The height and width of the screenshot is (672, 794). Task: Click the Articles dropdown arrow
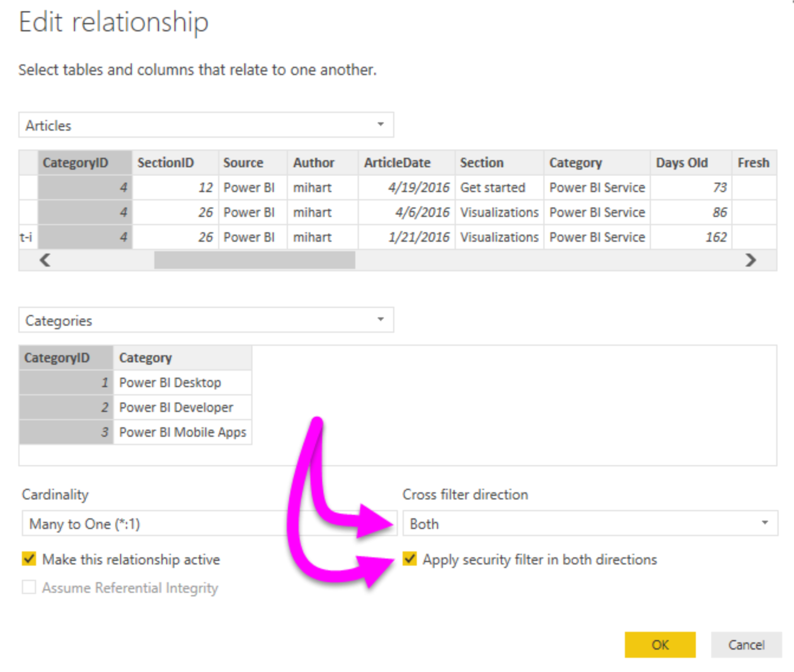(x=381, y=125)
